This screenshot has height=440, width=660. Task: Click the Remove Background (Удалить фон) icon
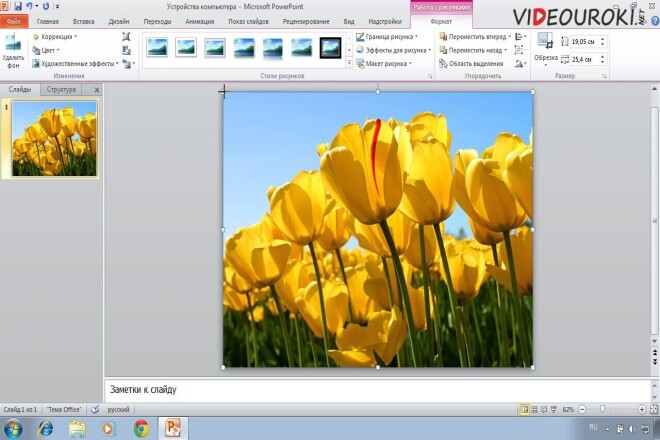[13, 51]
